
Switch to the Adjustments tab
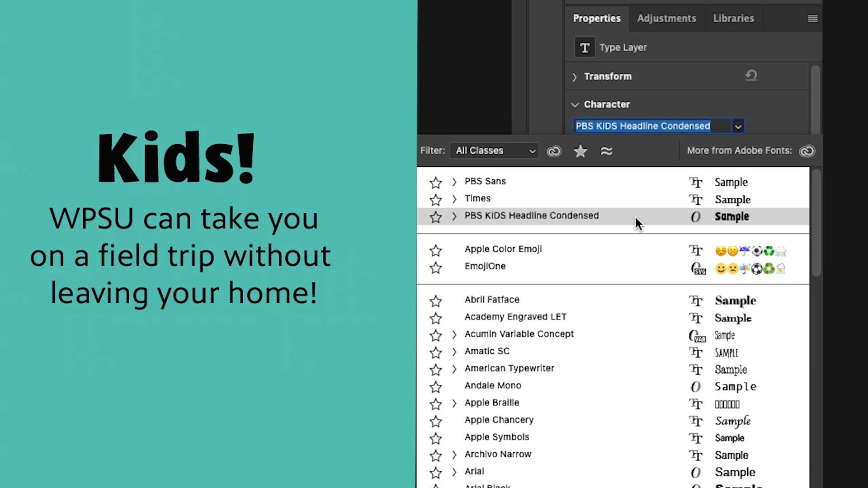coord(666,19)
